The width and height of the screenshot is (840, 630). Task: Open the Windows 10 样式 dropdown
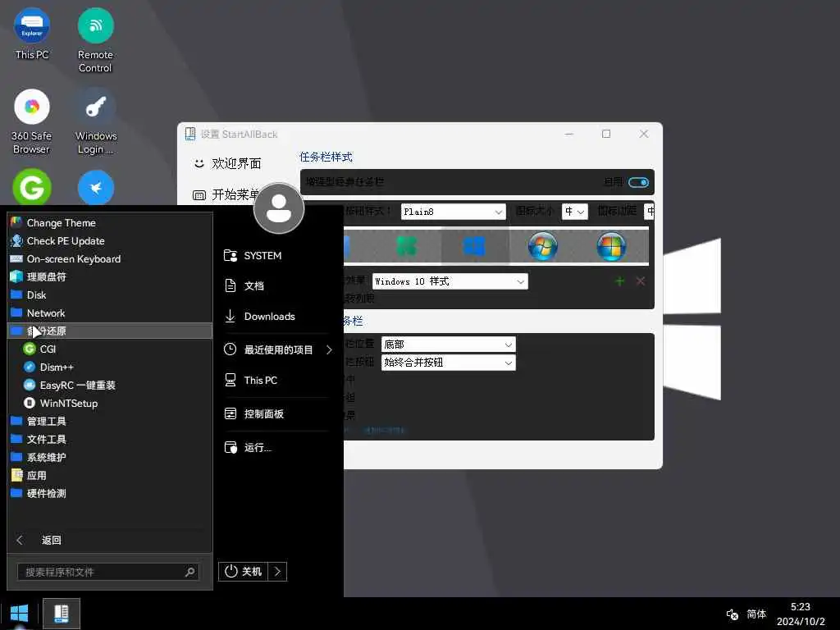pyautogui.click(x=450, y=281)
